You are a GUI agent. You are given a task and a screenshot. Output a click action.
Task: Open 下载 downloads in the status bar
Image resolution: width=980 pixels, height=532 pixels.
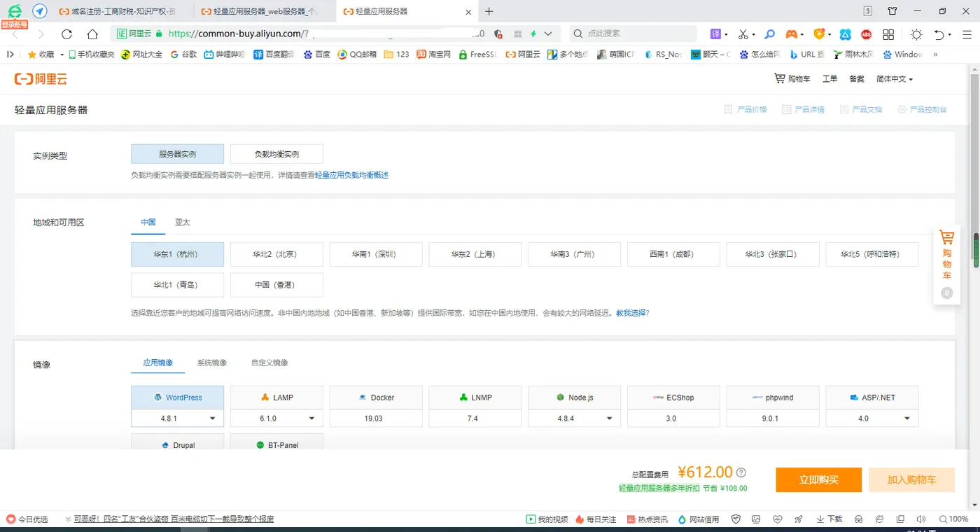(829, 519)
